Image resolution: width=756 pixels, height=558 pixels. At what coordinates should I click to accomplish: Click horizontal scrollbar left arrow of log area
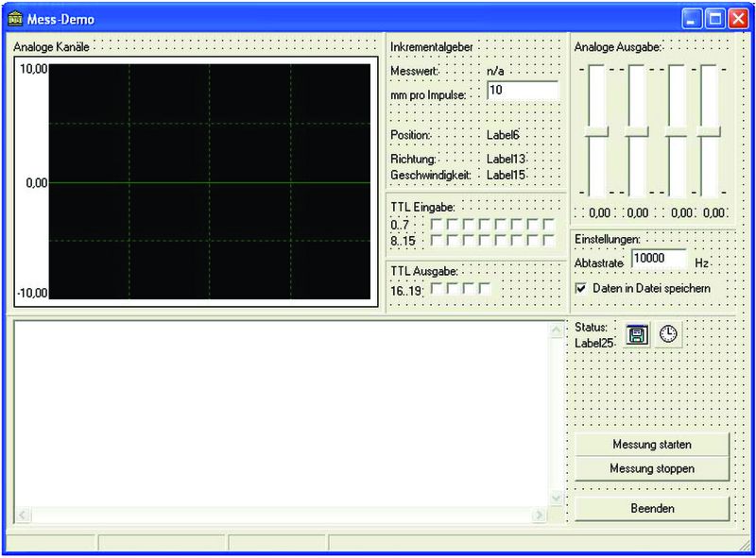(23, 516)
